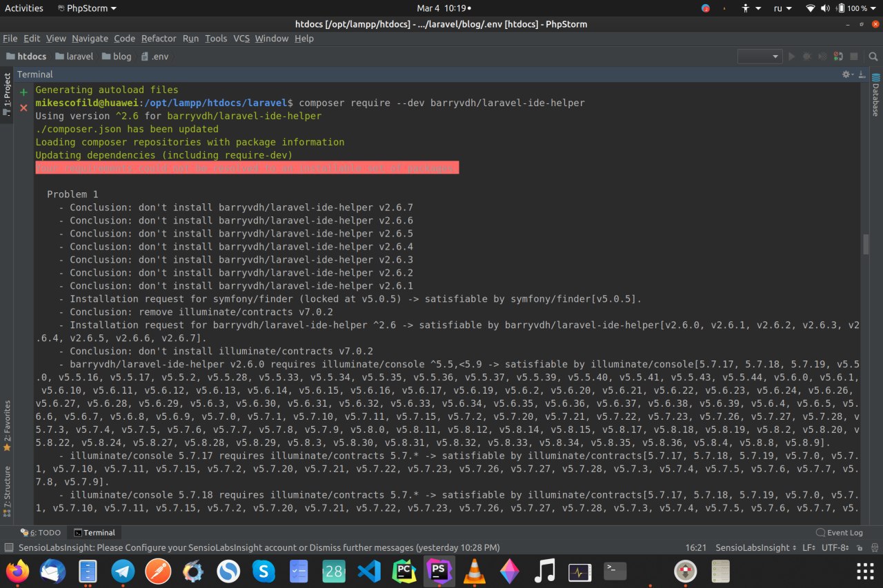
Task: Open the Database tool window
Action: tap(875, 94)
